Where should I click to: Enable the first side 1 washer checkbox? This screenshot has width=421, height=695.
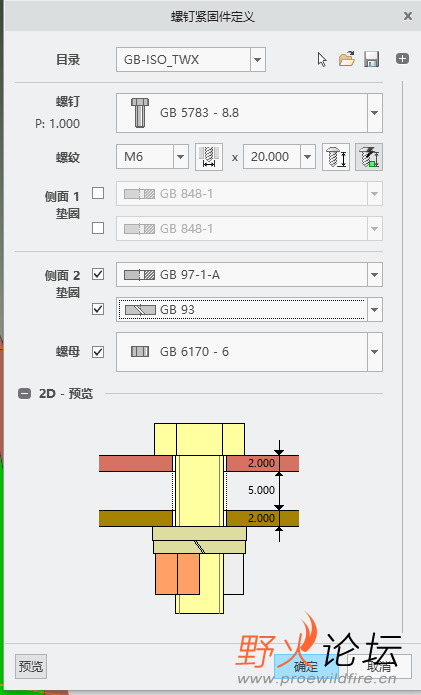coord(98,193)
